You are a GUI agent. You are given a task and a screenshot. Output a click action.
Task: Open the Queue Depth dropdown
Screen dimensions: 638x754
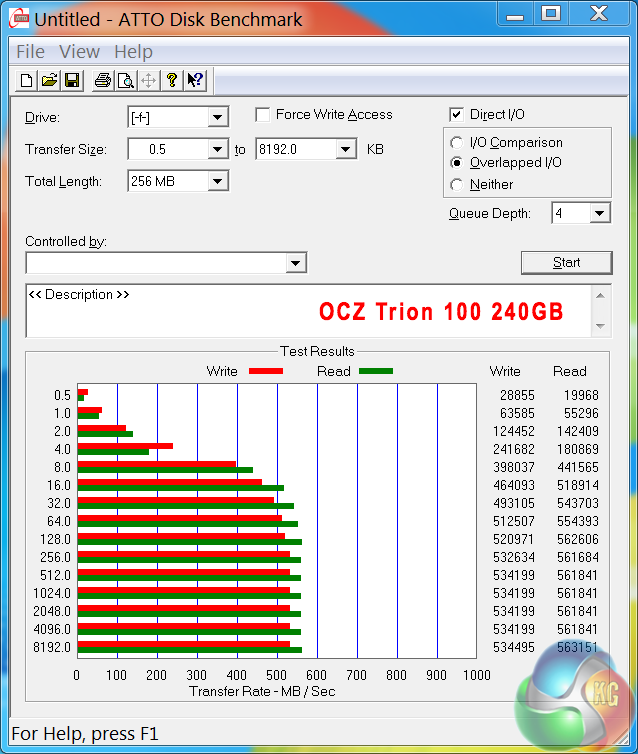click(x=600, y=213)
